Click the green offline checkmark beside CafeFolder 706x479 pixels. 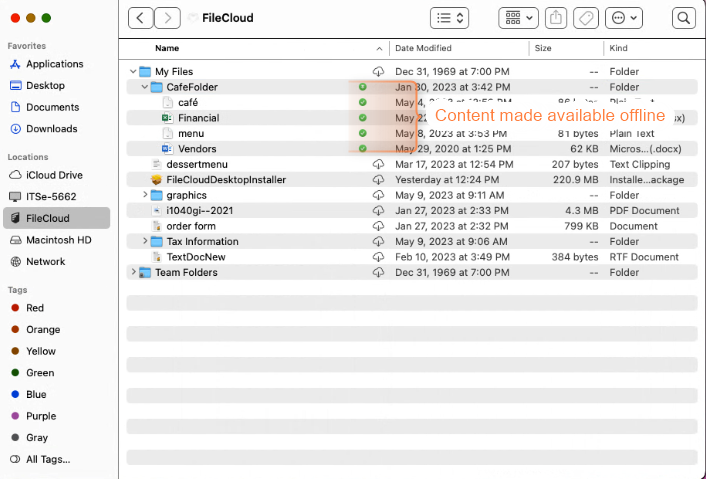pyautogui.click(x=362, y=87)
